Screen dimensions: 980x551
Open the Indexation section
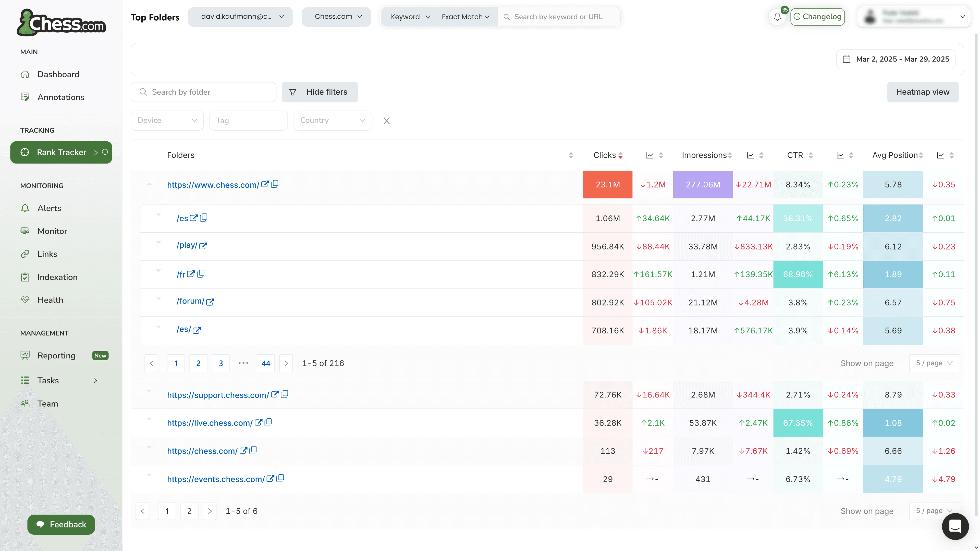pos(57,277)
